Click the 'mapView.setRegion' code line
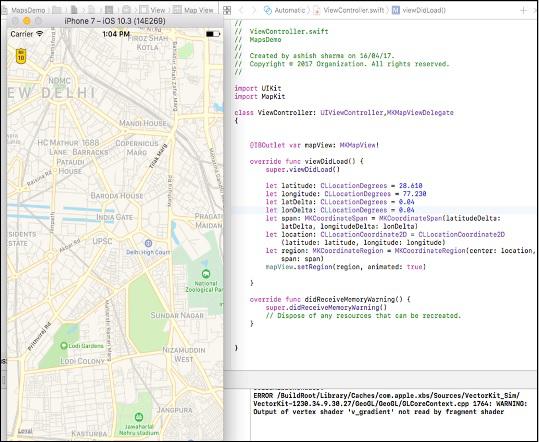This screenshot has height=442, width=539. (x=345, y=267)
